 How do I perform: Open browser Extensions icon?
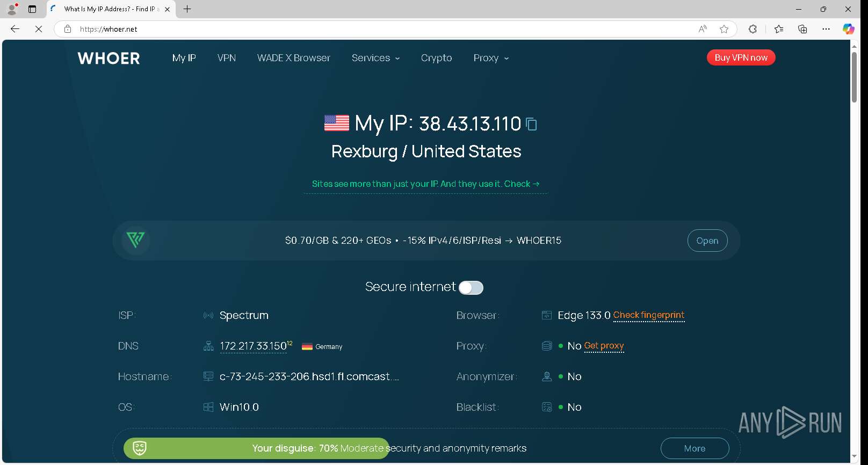point(753,29)
